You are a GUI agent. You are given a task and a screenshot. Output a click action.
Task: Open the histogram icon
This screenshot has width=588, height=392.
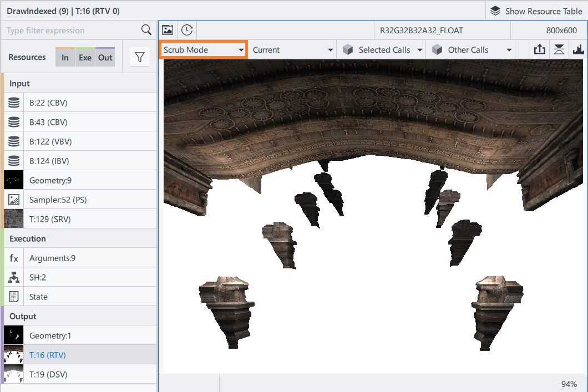point(578,50)
